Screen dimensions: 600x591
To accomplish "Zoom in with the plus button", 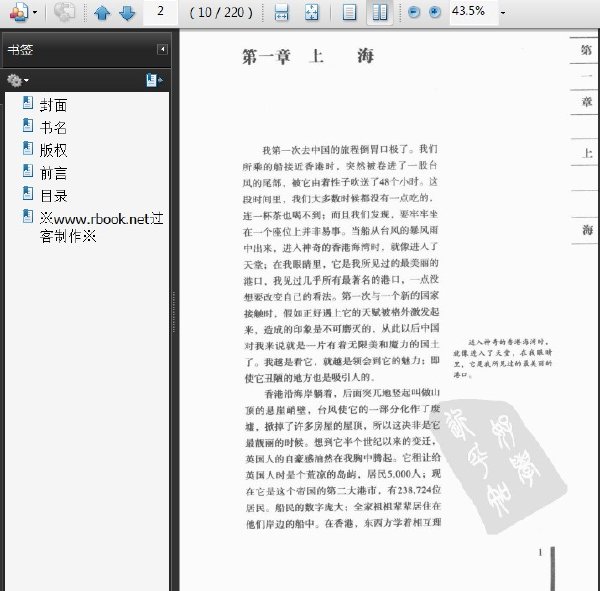I will point(434,12).
